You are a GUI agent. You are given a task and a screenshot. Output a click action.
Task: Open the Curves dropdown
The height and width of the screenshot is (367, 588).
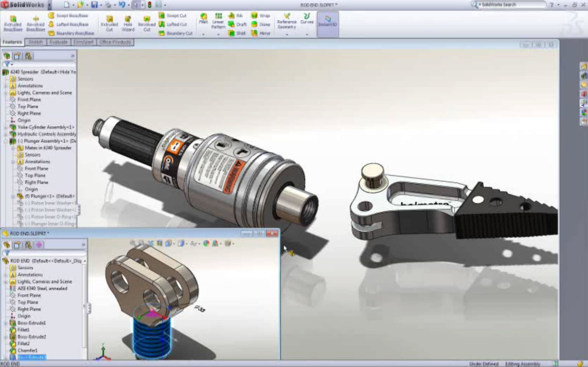[307, 34]
